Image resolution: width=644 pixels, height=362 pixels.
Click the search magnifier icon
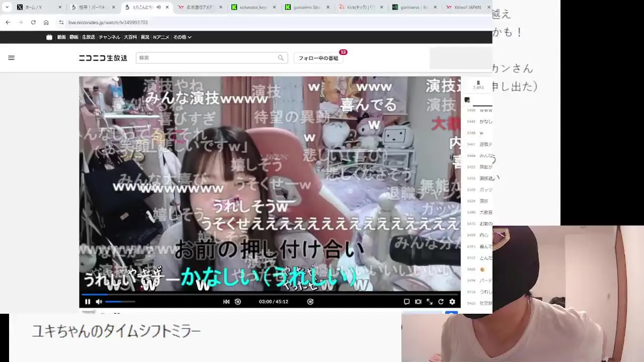(281, 58)
